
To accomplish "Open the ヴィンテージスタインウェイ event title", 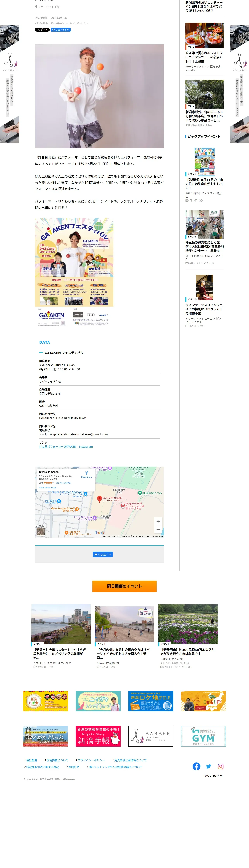I will [x=204, y=309].
